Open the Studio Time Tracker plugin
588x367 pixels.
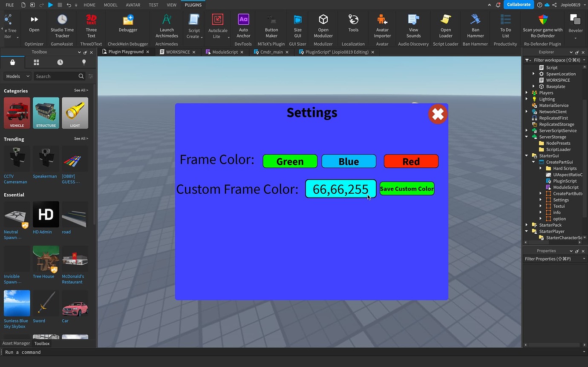click(62, 26)
